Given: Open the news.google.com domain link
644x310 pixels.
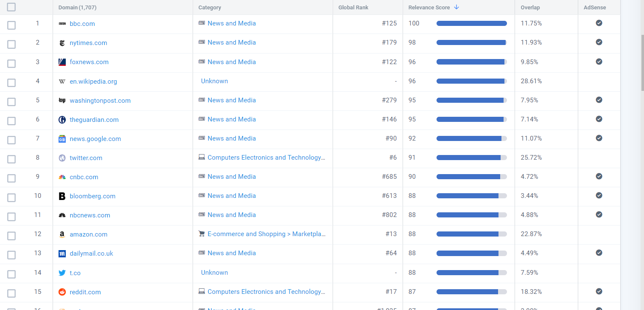Looking at the screenshot, I should point(95,139).
